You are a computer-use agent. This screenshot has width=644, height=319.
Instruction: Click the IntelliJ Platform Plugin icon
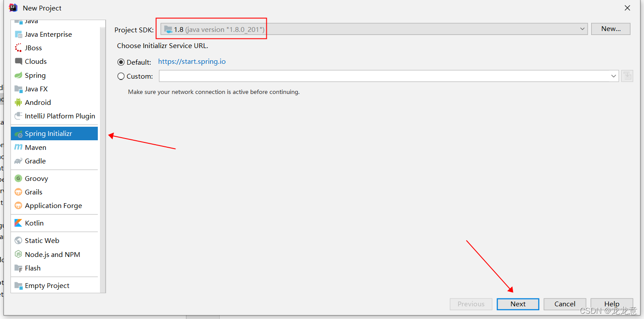(x=18, y=116)
